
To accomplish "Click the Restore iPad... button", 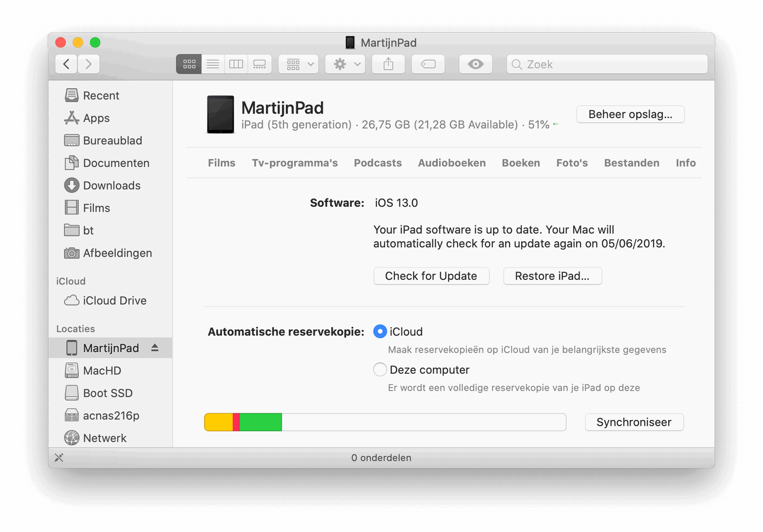I will pos(552,276).
